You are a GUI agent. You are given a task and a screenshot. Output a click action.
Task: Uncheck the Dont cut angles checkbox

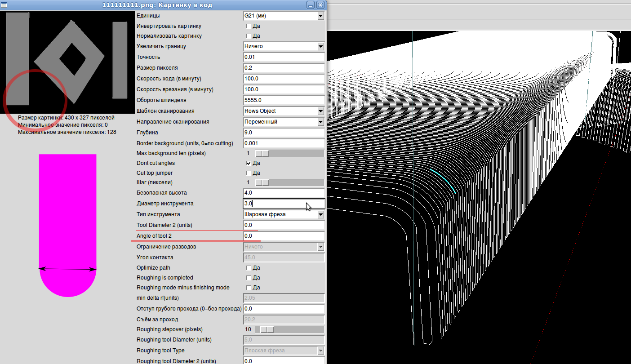pyautogui.click(x=249, y=163)
